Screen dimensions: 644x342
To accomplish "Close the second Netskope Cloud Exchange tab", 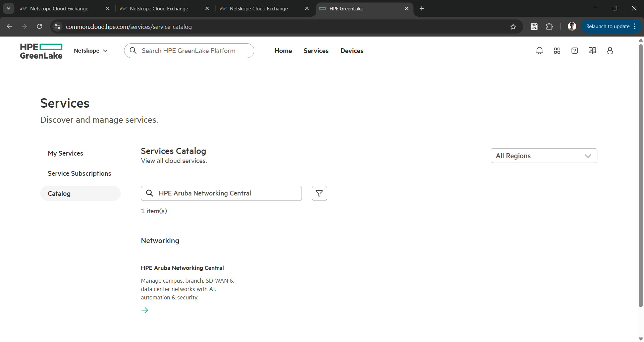I will [207, 8].
